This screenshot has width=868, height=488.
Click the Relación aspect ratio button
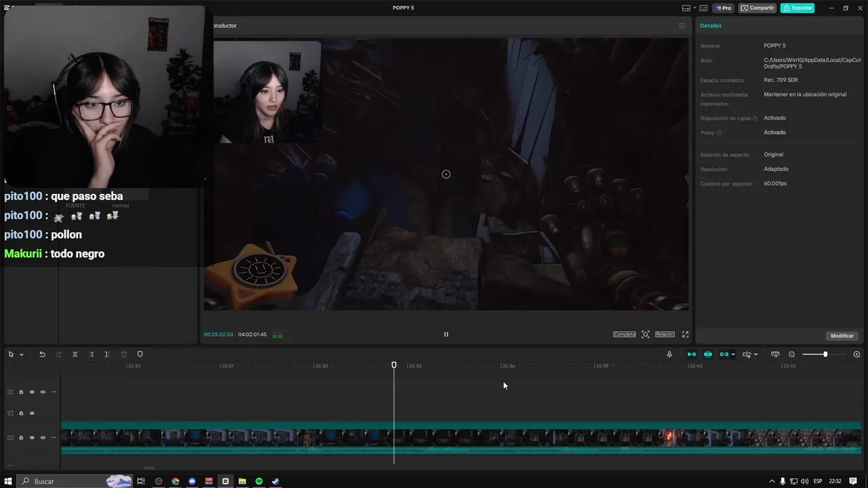point(665,334)
